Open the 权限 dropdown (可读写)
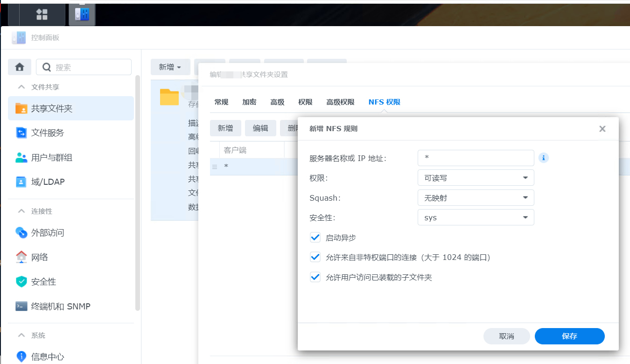 click(x=476, y=178)
